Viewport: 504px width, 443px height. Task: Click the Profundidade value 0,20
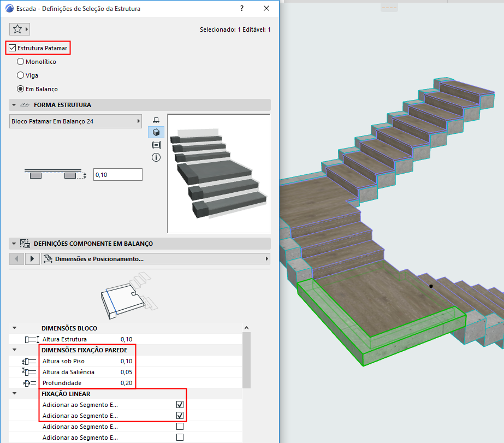127,383
